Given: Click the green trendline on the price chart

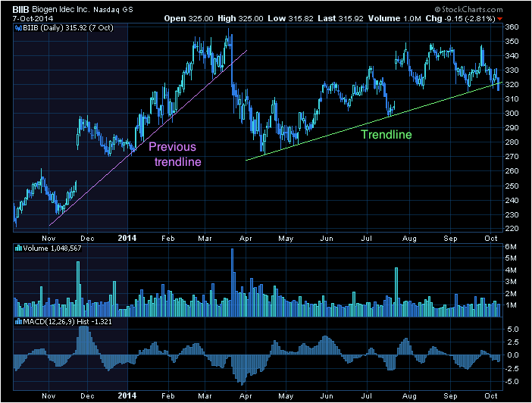Looking at the screenshot, I should (374, 121).
